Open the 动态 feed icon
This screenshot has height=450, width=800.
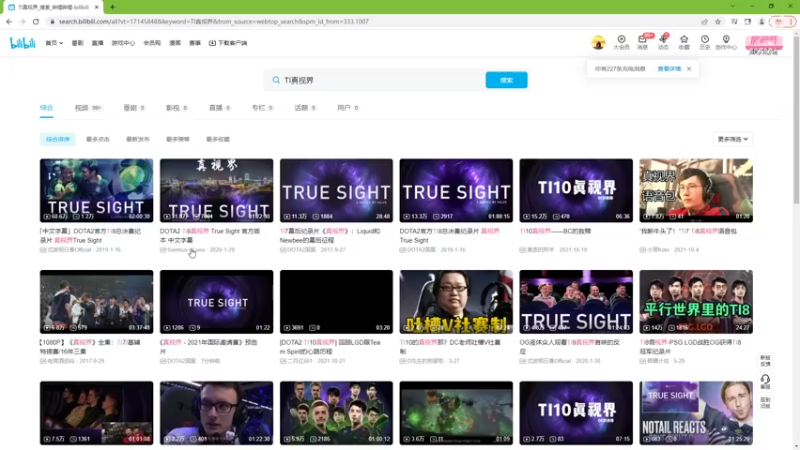pyautogui.click(x=663, y=42)
